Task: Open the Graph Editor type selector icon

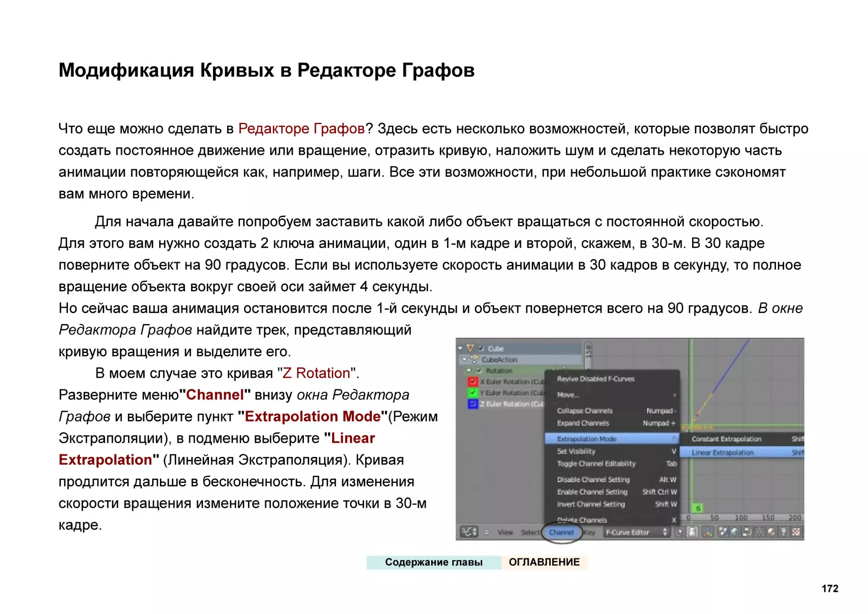Action: [469, 532]
